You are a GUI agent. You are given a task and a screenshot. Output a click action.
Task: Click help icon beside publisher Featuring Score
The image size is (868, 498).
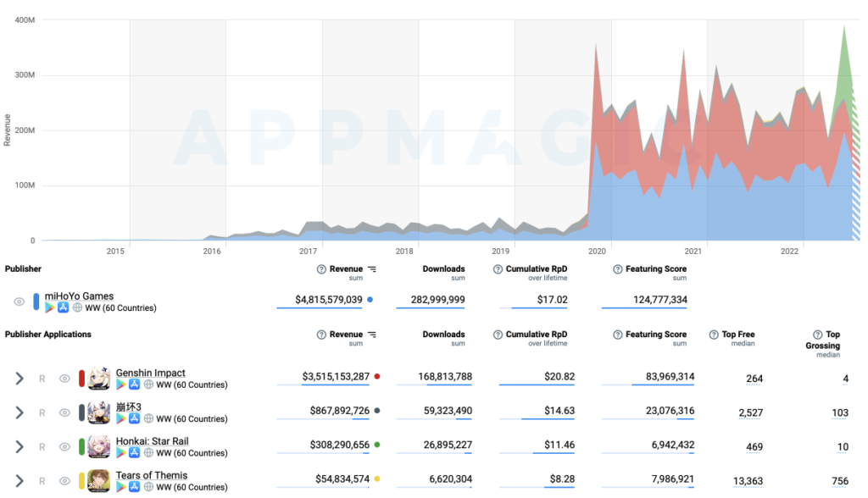(x=618, y=269)
